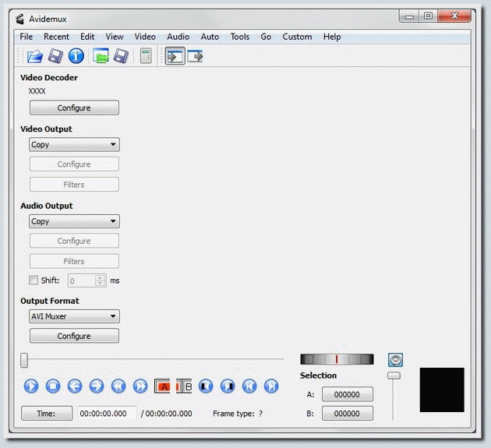The height and width of the screenshot is (448, 491).
Task: Open the File menu
Action: pyautogui.click(x=26, y=37)
